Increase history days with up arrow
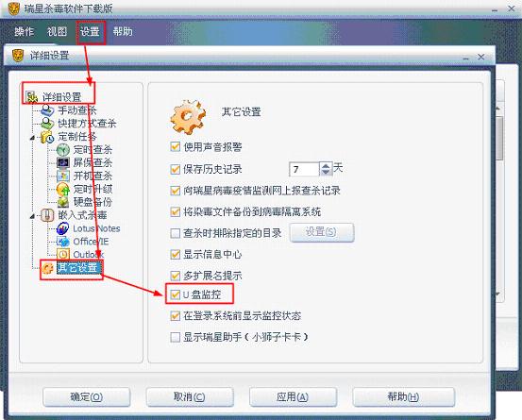The width and height of the screenshot is (522, 420). (326, 166)
